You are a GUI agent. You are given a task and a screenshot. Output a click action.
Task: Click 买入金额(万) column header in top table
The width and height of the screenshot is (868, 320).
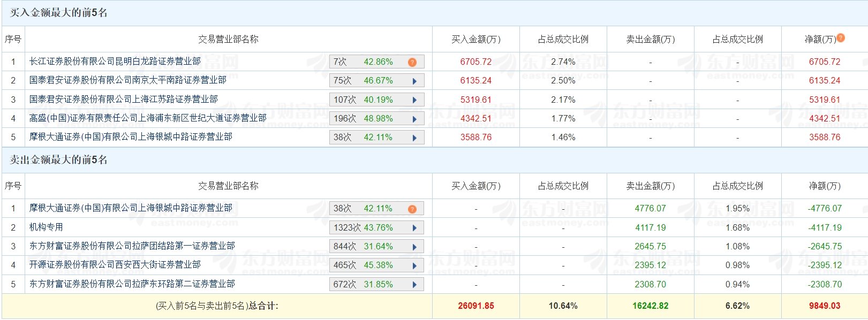point(476,39)
